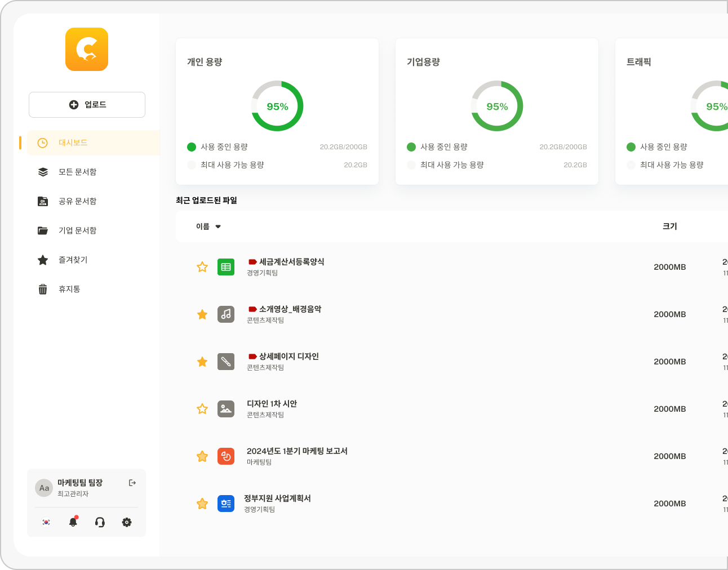The image size is (728, 570).
Task: Open file 2024년도 1분기 마케팅 보고서
Action: (x=297, y=451)
